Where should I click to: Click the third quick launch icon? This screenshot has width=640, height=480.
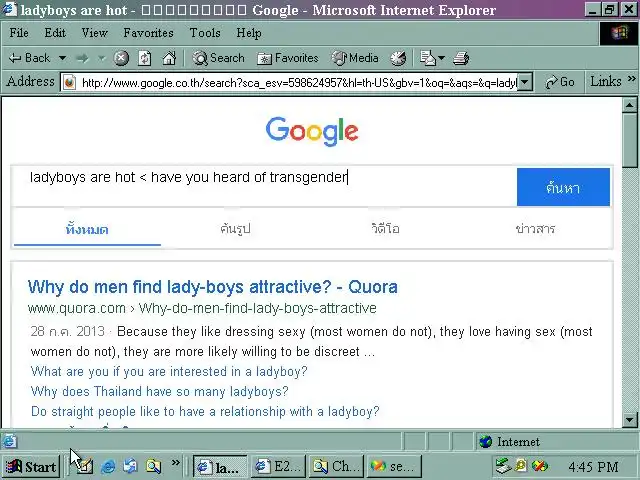131,466
